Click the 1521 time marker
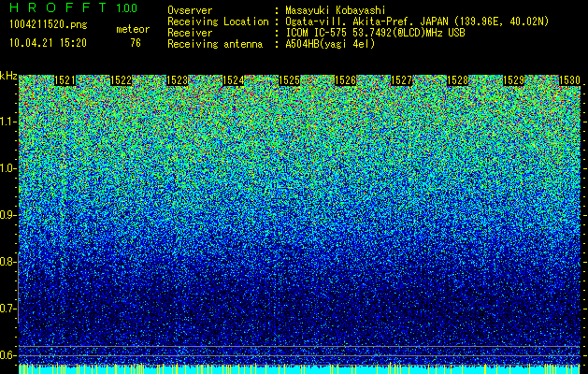This screenshot has width=588, height=374. click(65, 80)
